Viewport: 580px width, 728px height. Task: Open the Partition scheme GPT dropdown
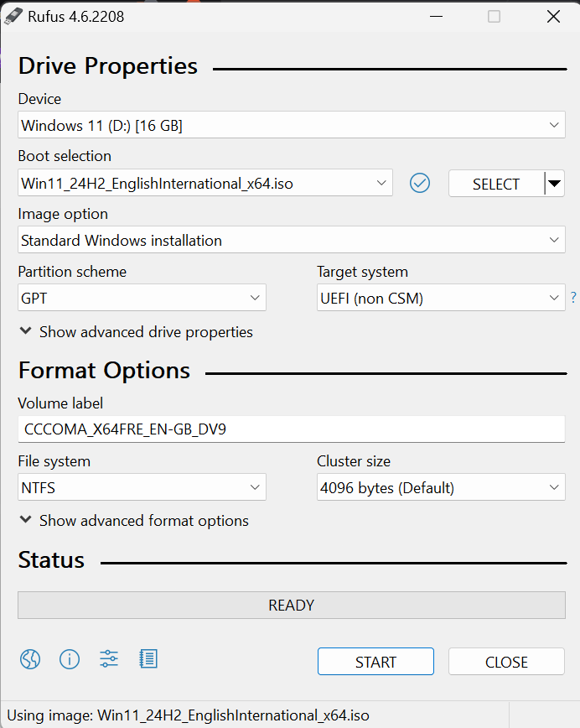click(142, 298)
